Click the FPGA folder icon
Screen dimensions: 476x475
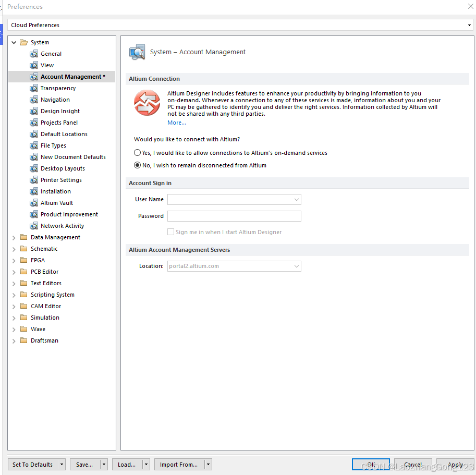point(23,260)
